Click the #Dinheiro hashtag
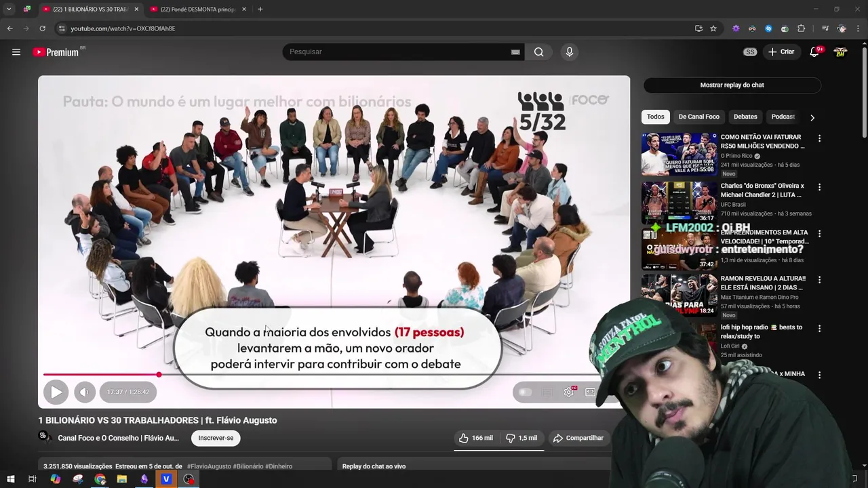Image resolution: width=868 pixels, height=488 pixels. coord(279,466)
